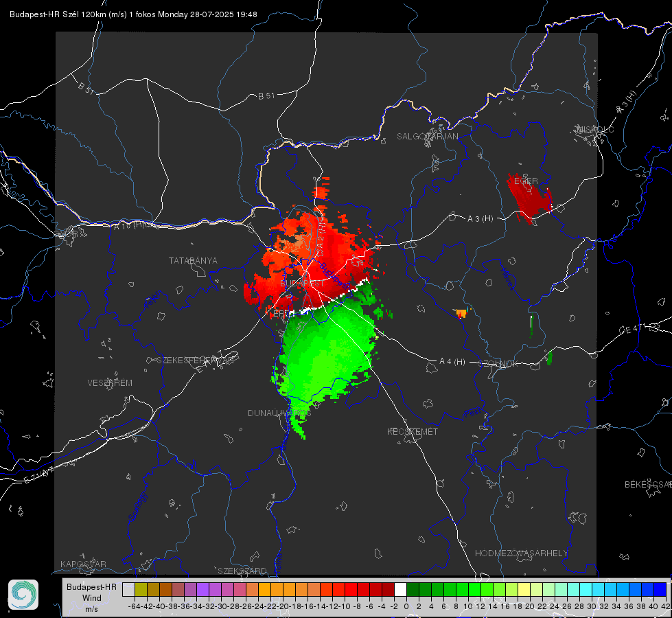The width and height of the screenshot is (672, 618).
Task: Click the BEKESCSABA city label
Action: 648,484
